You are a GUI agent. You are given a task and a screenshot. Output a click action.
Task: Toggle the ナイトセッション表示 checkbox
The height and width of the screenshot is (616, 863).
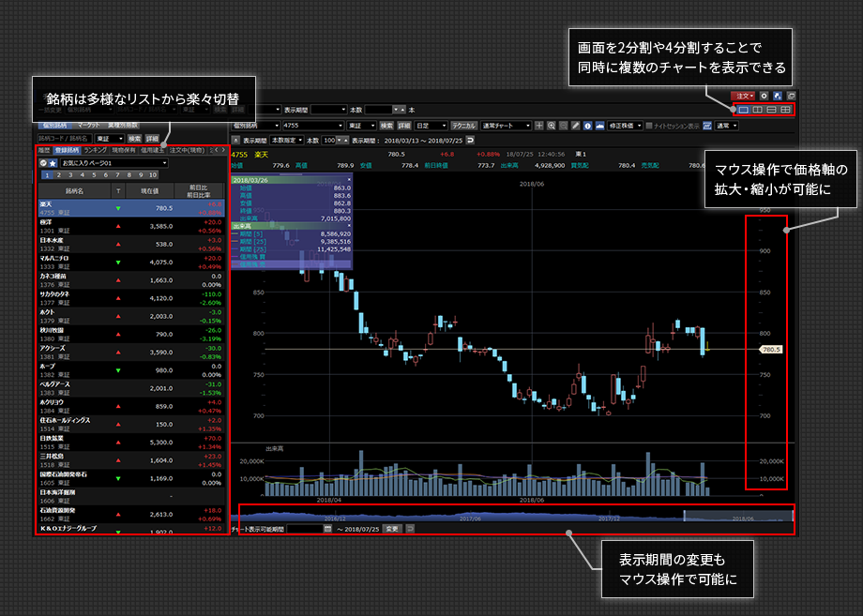click(x=649, y=126)
